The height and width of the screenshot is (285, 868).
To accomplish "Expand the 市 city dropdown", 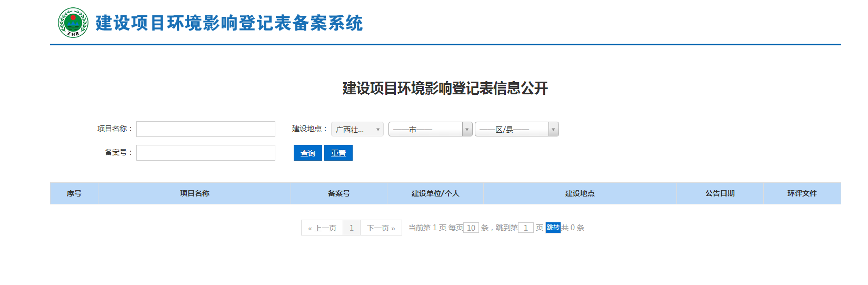I will (x=425, y=129).
